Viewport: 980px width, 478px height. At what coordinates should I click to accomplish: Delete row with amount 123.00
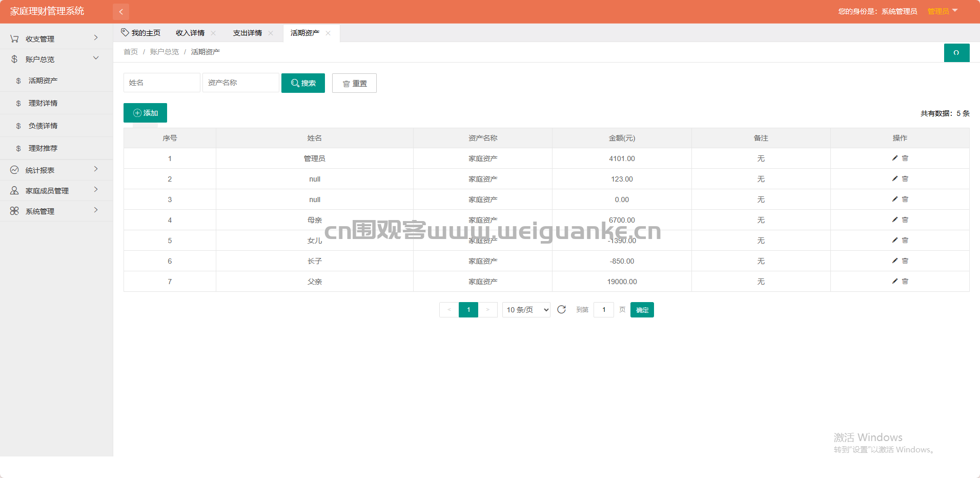(905, 178)
